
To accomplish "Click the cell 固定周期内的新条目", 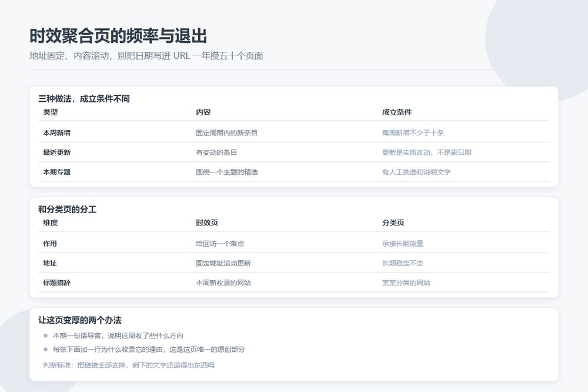I will 226,133.
